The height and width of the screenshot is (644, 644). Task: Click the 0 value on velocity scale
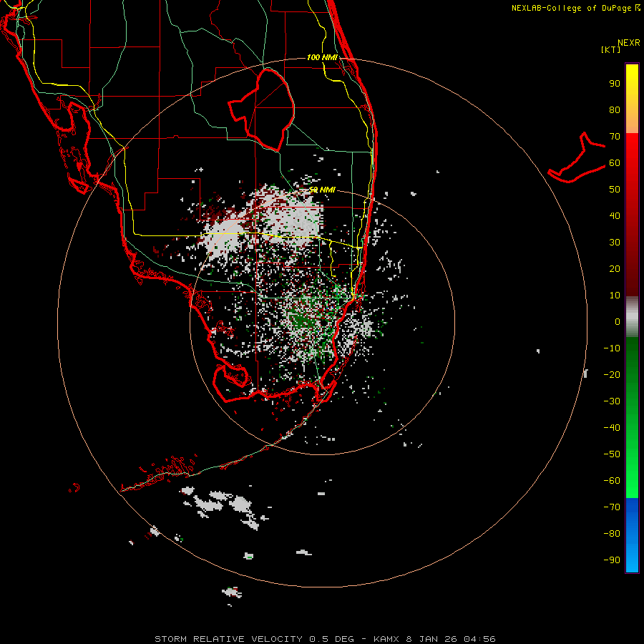pyautogui.click(x=618, y=321)
